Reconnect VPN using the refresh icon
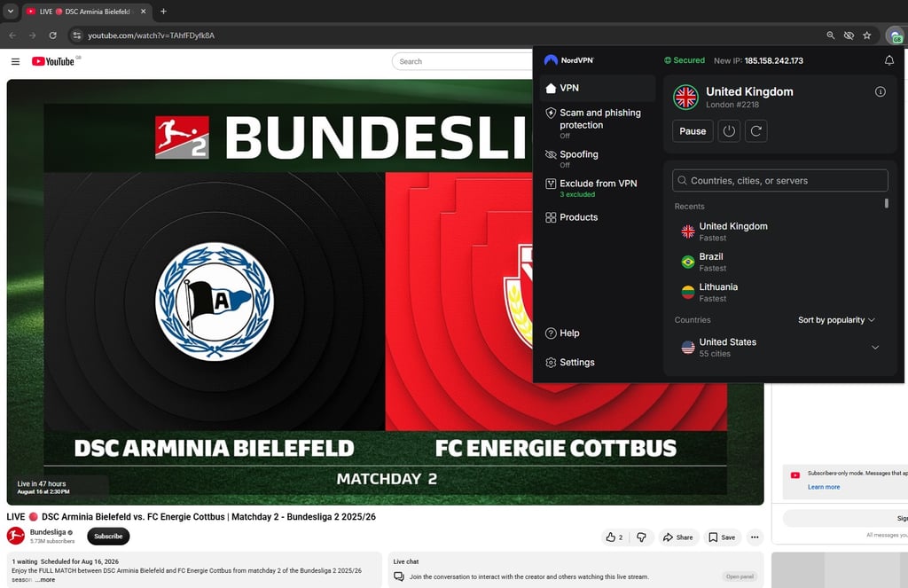Image resolution: width=908 pixels, height=588 pixels. [x=755, y=131]
